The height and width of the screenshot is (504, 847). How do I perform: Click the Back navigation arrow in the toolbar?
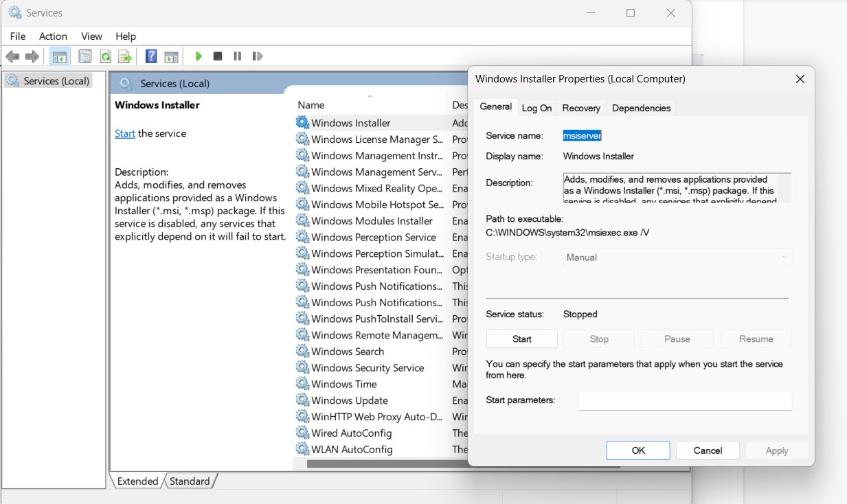point(12,56)
